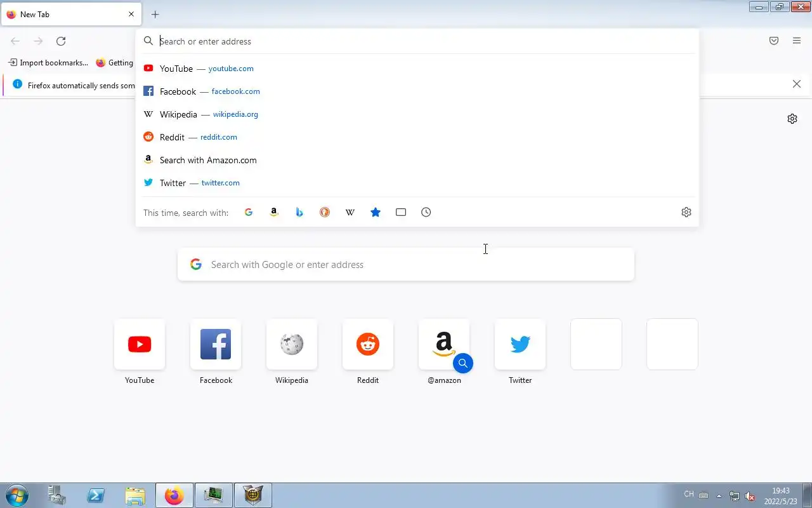Open new tab page personalize gear
This screenshot has width=812, height=508.
click(792, 119)
